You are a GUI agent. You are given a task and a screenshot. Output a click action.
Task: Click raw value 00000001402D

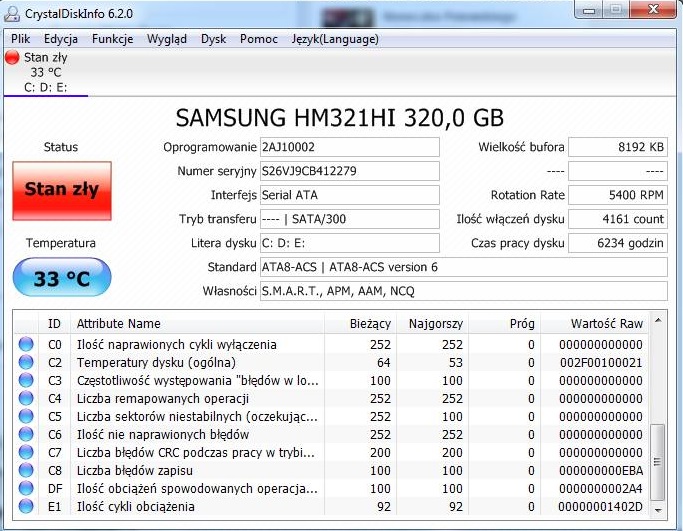(601, 507)
